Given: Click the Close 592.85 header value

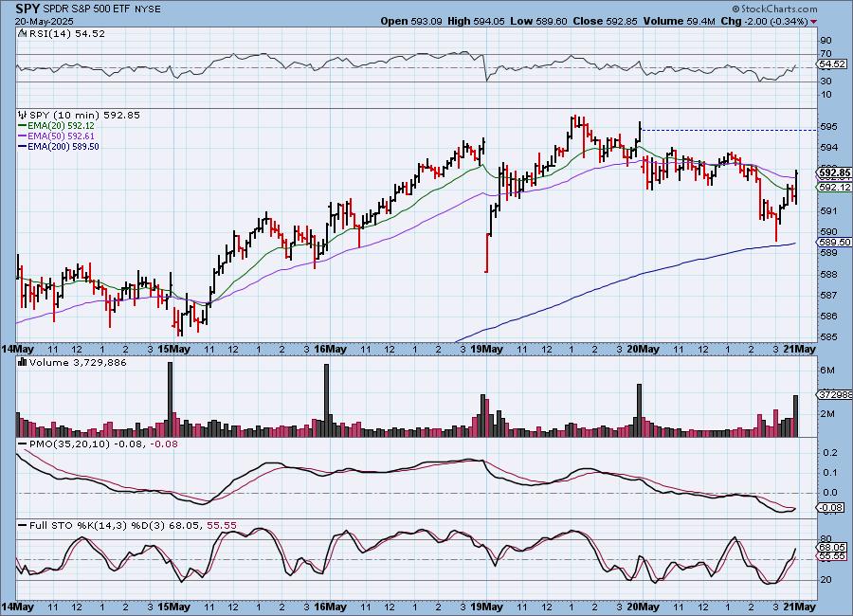Looking at the screenshot, I should tap(606, 21).
